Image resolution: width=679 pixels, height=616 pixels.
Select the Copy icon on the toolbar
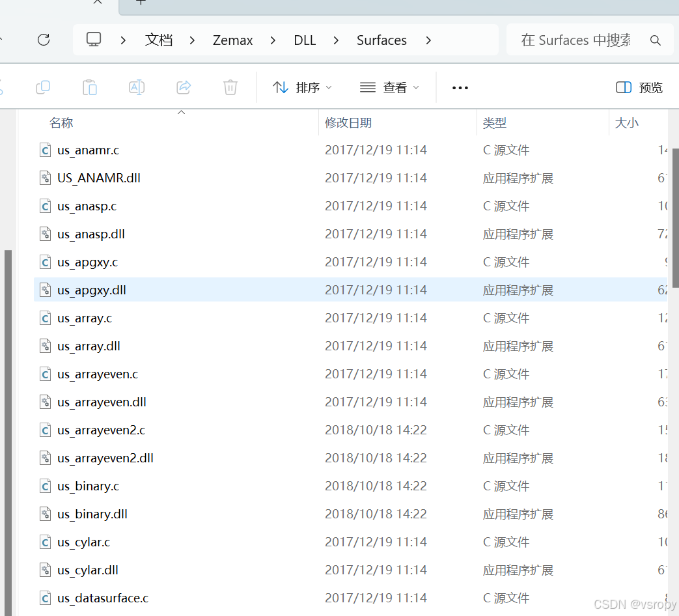click(42, 87)
